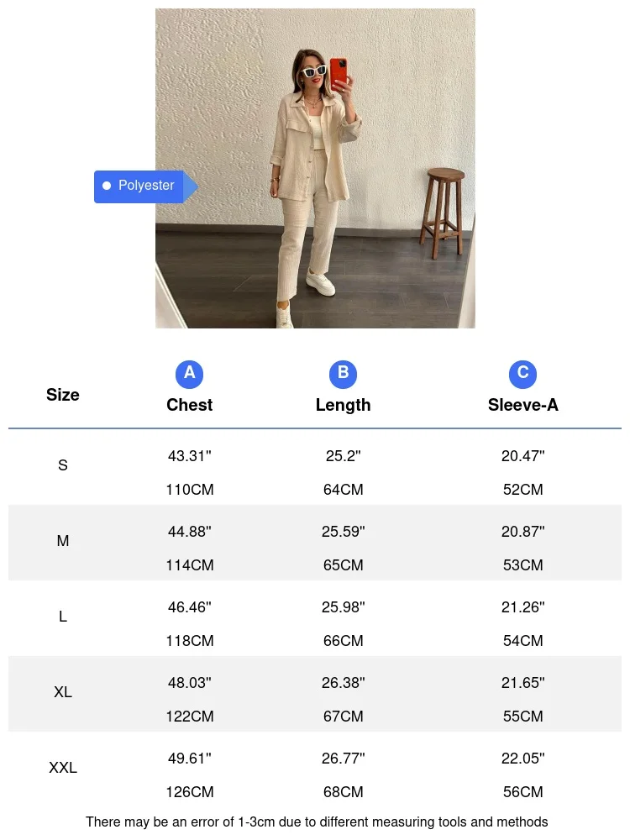The image size is (630, 840).
Task: Click the blue A chest marker icon
Action: pyautogui.click(x=189, y=373)
